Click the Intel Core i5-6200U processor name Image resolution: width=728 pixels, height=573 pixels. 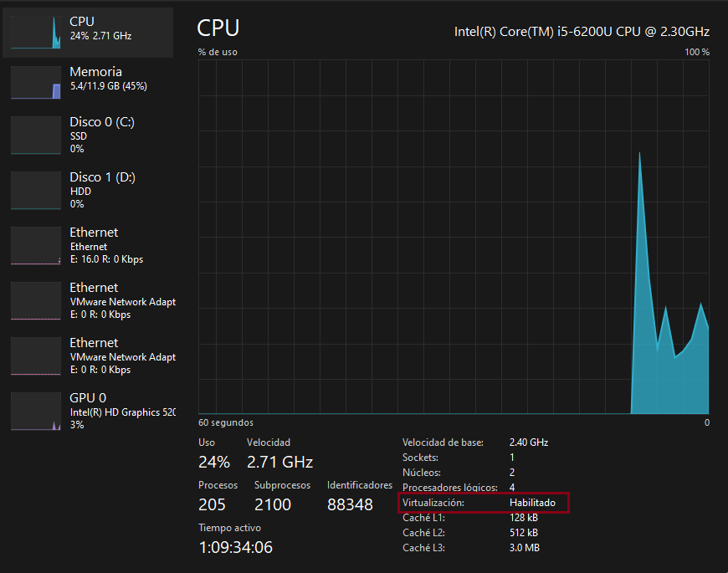click(x=582, y=32)
